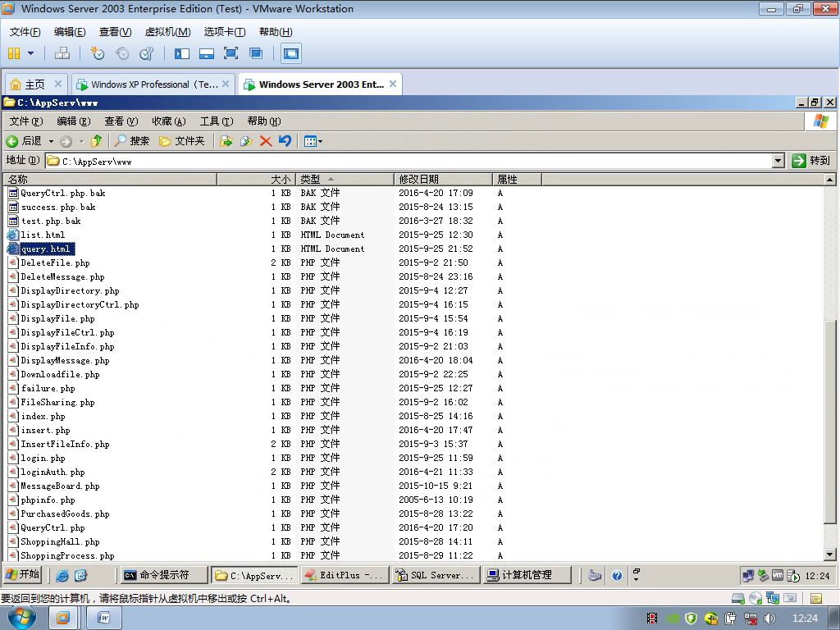
Task: Click the VMware status bar hard disk icon
Action: point(737,598)
